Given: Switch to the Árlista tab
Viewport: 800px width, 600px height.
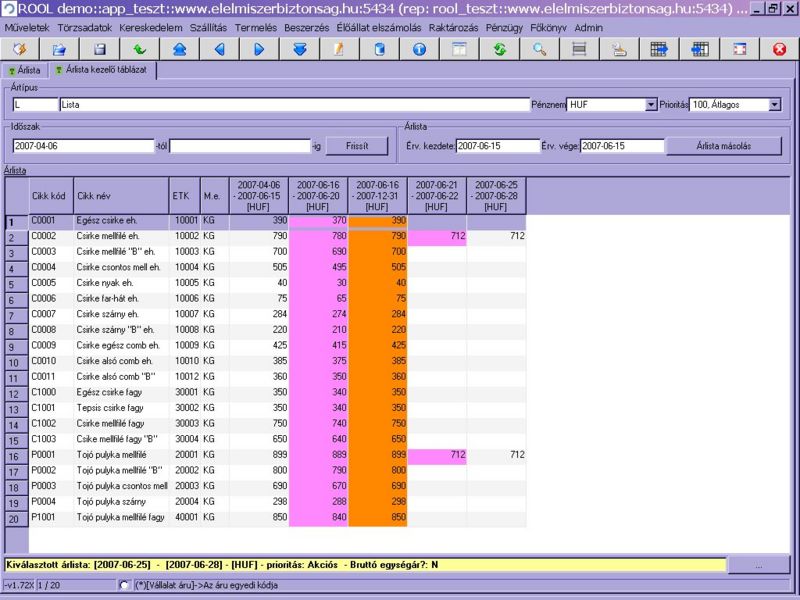Looking at the screenshot, I should (x=25, y=70).
